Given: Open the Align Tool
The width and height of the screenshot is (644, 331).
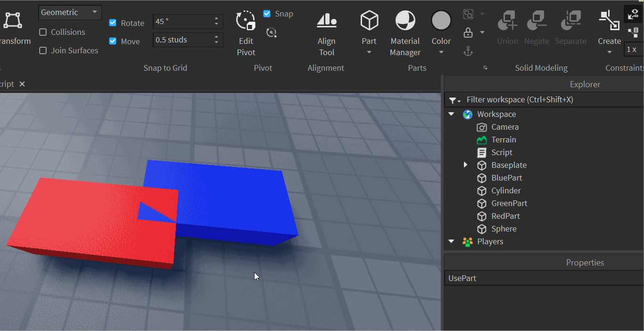Looking at the screenshot, I should click(x=326, y=34).
